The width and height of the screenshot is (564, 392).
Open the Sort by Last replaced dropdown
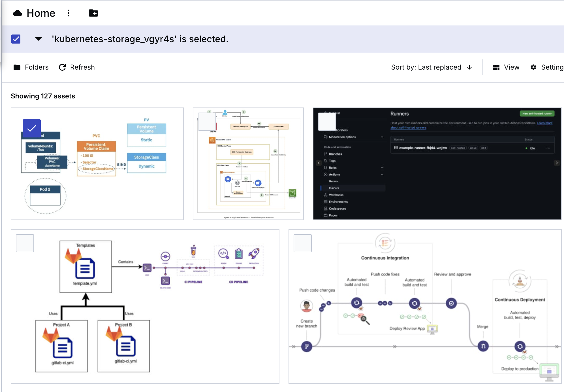pyautogui.click(x=426, y=67)
